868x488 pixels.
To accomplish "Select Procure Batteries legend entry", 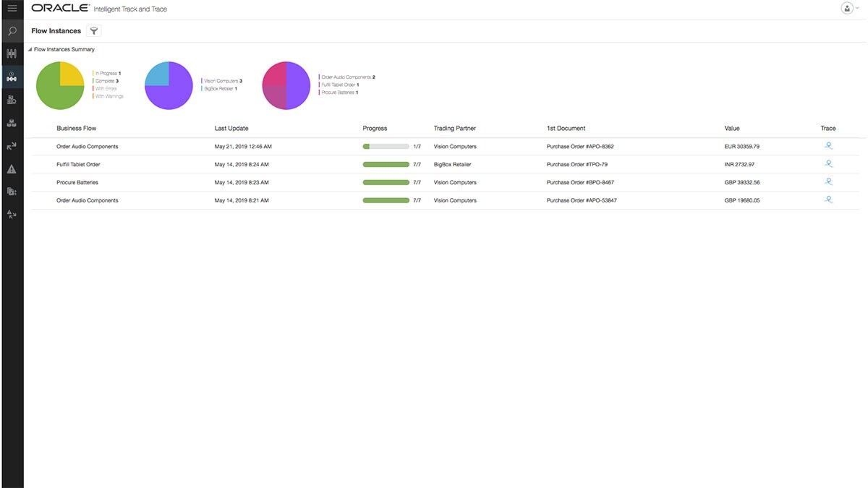I will click(339, 93).
